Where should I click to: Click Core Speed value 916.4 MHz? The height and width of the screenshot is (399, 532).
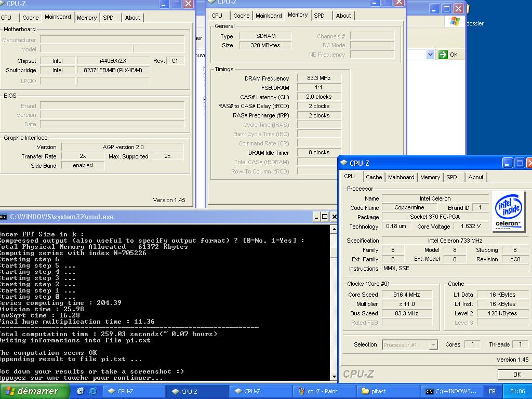click(407, 295)
